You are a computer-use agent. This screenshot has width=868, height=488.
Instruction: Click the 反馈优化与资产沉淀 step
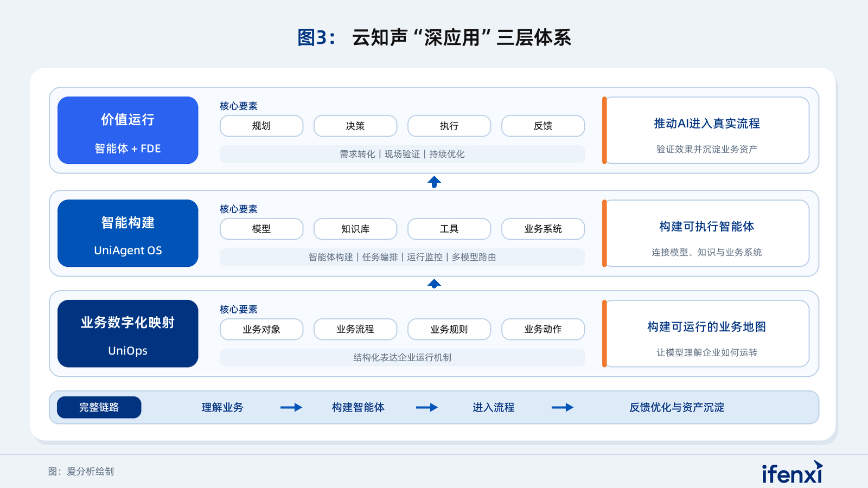point(676,407)
